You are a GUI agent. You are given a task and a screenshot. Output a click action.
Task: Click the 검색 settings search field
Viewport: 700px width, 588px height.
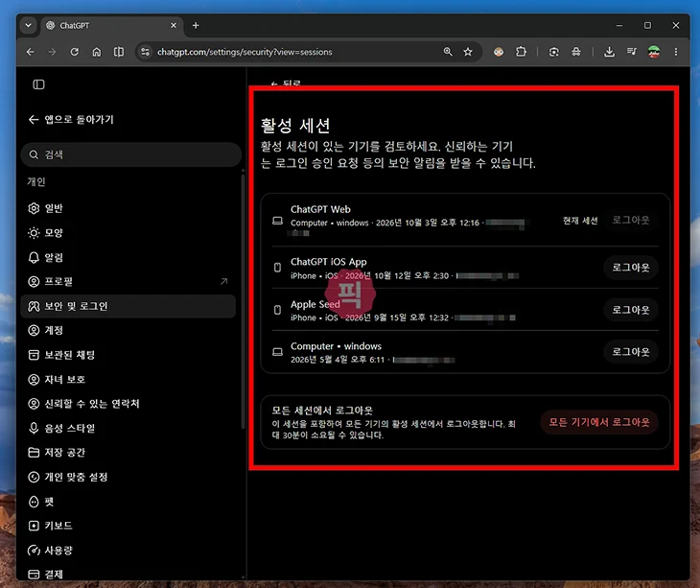tap(130, 154)
